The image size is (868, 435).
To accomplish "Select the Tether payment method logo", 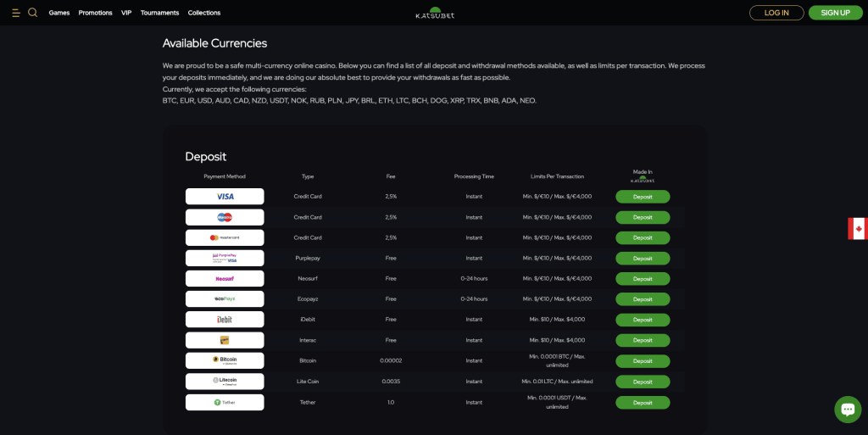I will click(225, 402).
